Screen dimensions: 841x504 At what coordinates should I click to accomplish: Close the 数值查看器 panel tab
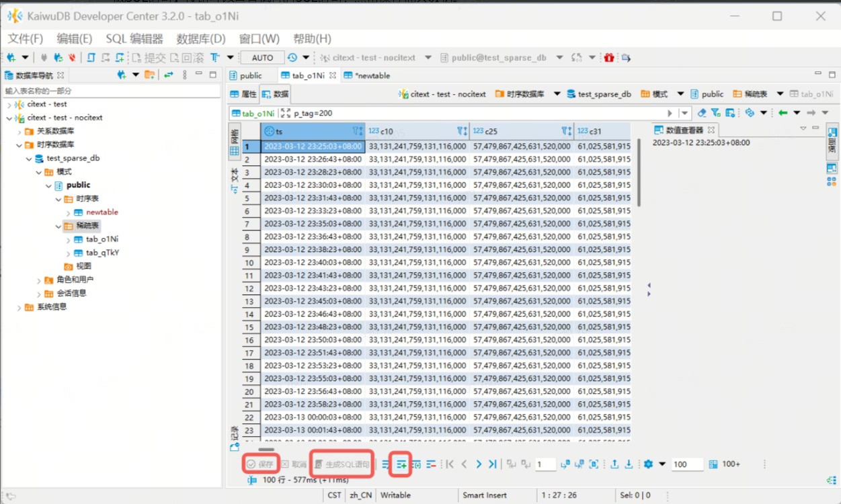(713, 130)
